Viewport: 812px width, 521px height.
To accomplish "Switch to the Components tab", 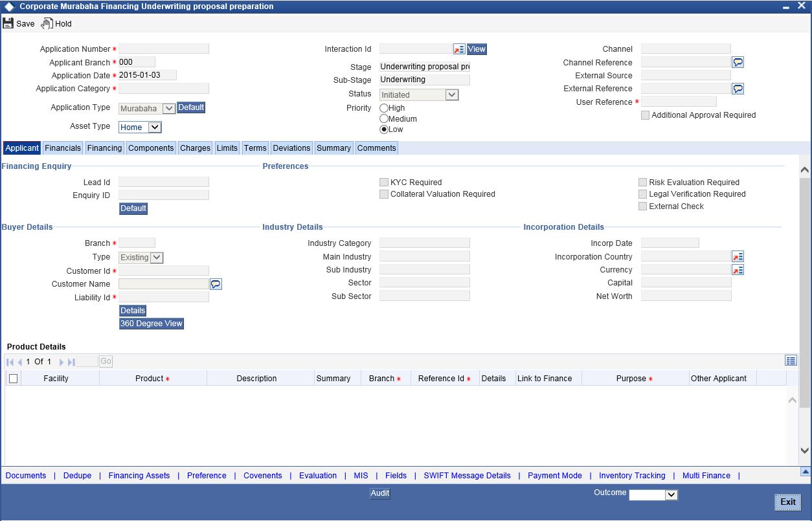I will [151, 148].
